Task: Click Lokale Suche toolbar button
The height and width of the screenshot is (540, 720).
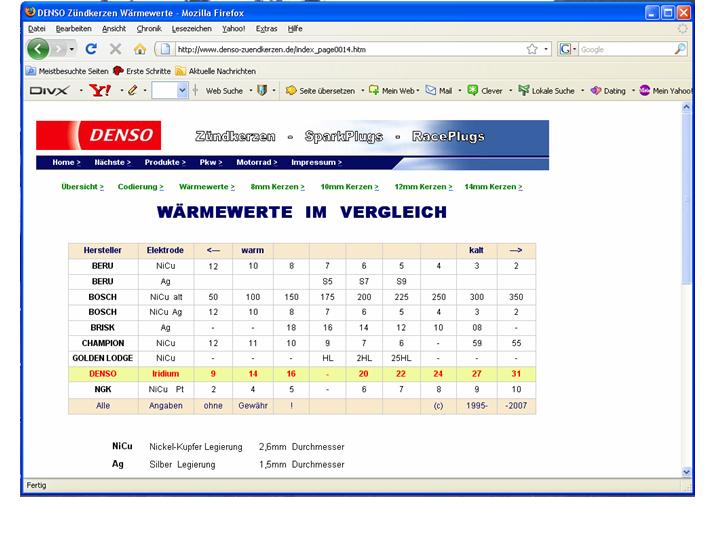Action: [x=546, y=91]
